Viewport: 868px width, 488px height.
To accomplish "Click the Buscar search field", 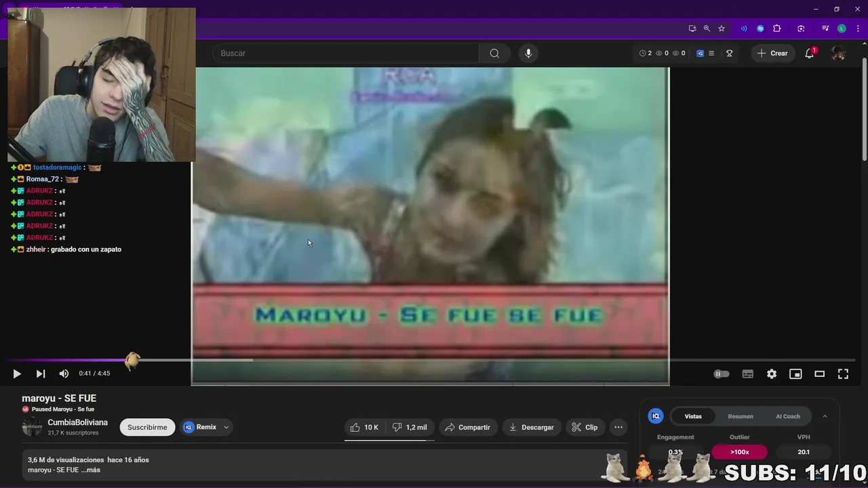I will [346, 54].
